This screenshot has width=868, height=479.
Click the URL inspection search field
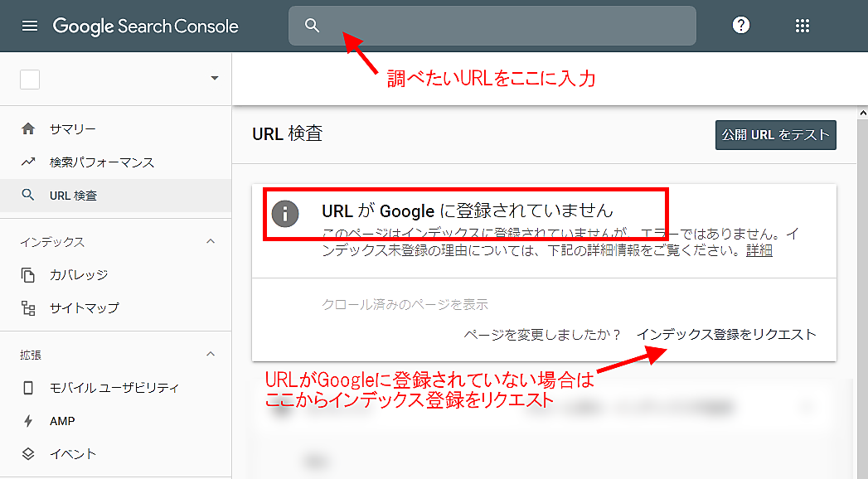492,26
